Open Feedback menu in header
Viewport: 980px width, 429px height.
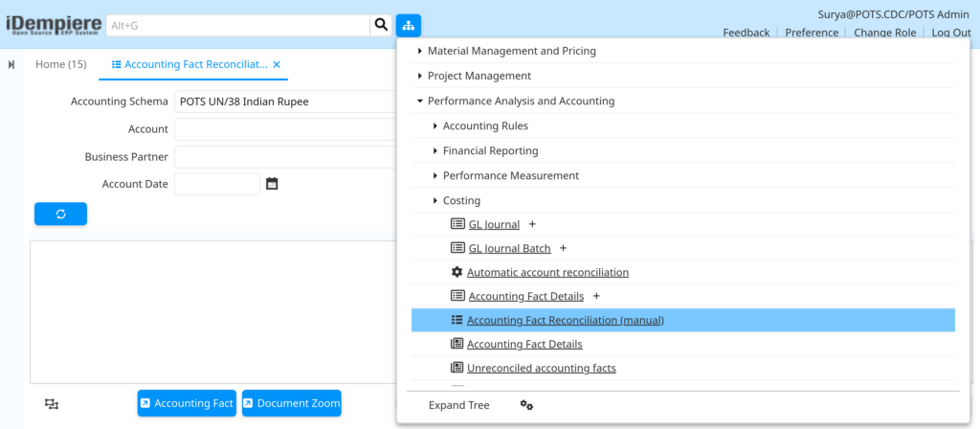(x=746, y=33)
